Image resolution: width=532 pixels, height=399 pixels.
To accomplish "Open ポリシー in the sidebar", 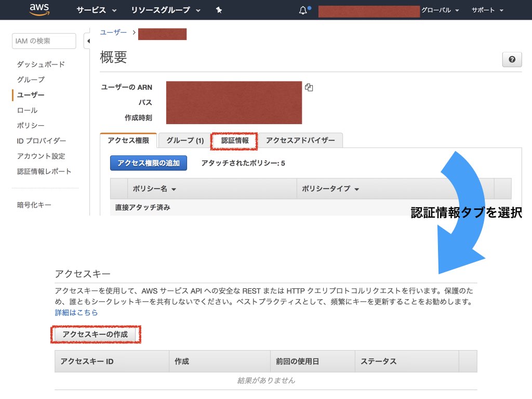I will tap(31, 126).
